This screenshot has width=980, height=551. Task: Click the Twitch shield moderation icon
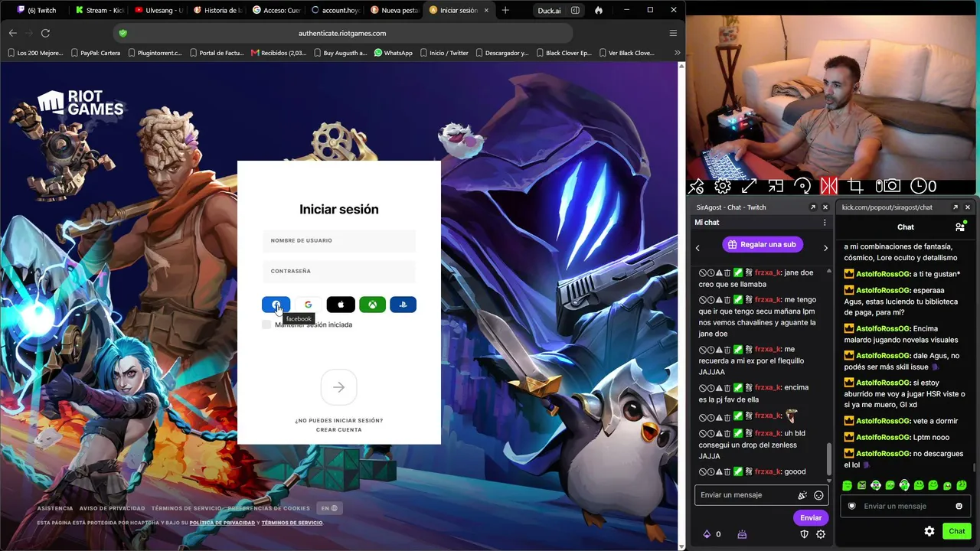pyautogui.click(x=805, y=534)
